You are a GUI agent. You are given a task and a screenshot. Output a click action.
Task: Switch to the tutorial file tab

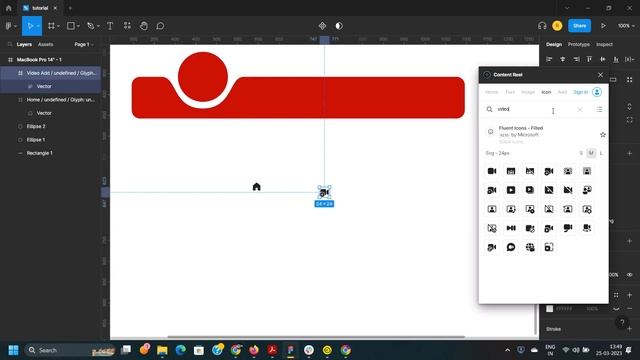(x=40, y=8)
